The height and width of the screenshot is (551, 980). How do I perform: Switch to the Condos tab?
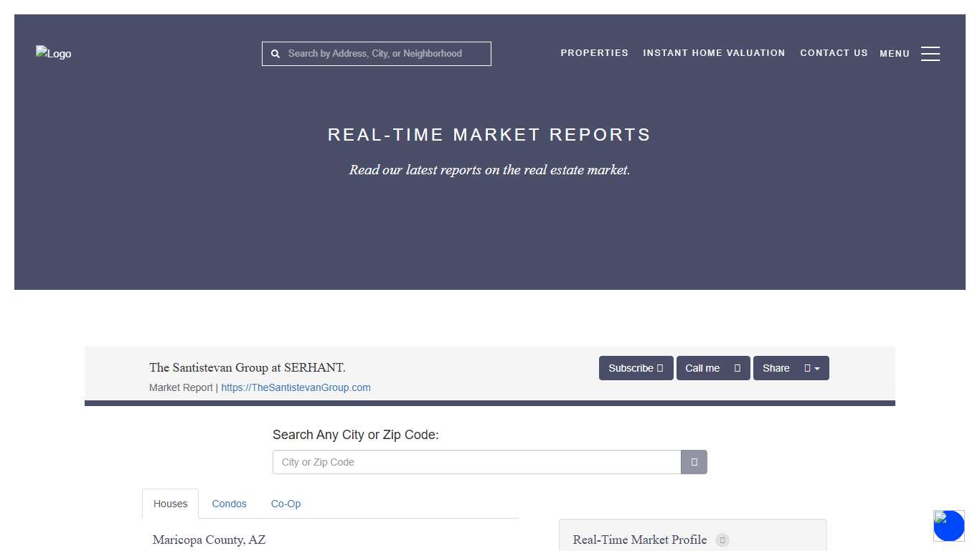229,504
